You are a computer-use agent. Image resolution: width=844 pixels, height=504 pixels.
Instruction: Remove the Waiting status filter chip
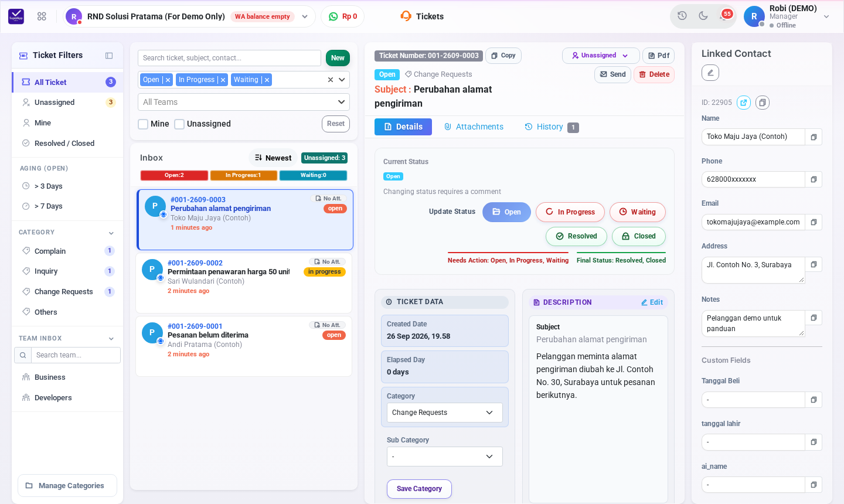[x=267, y=80]
